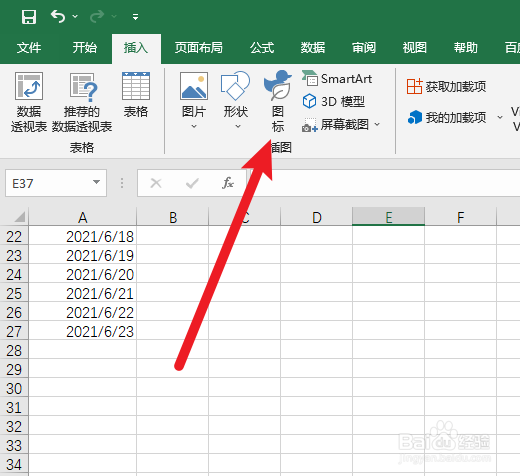Click cell containing 2021/6/19
This screenshot has height=476, width=520.
pos(83,255)
